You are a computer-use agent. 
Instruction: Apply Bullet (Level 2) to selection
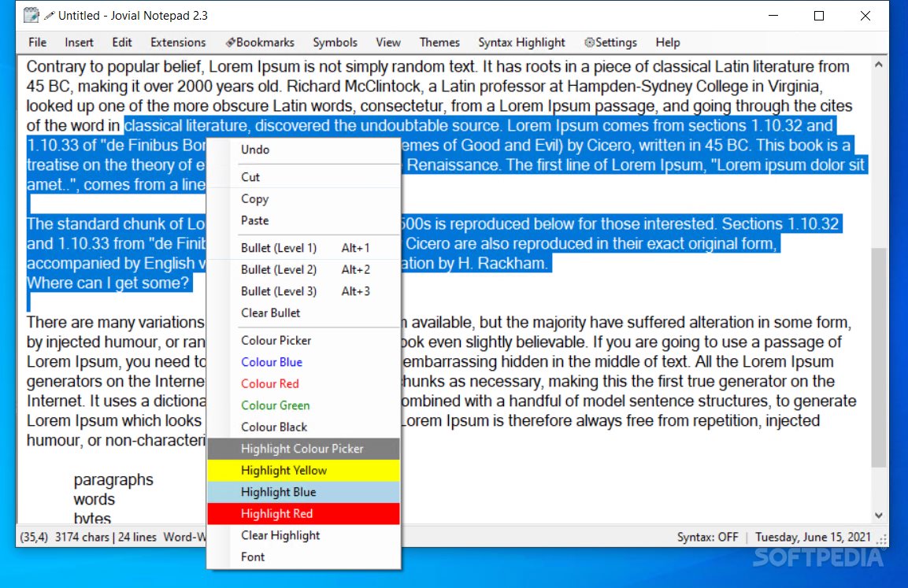coord(303,270)
